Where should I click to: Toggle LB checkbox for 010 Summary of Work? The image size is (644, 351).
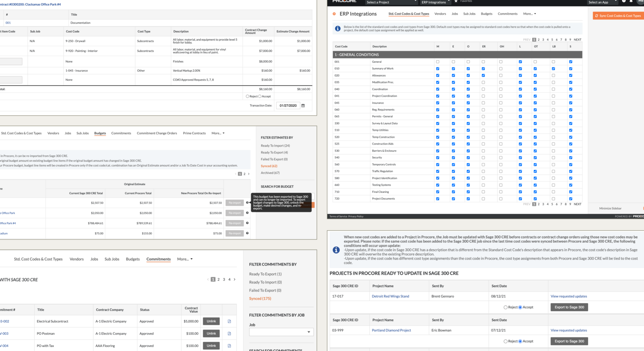pyautogui.click(x=553, y=68)
